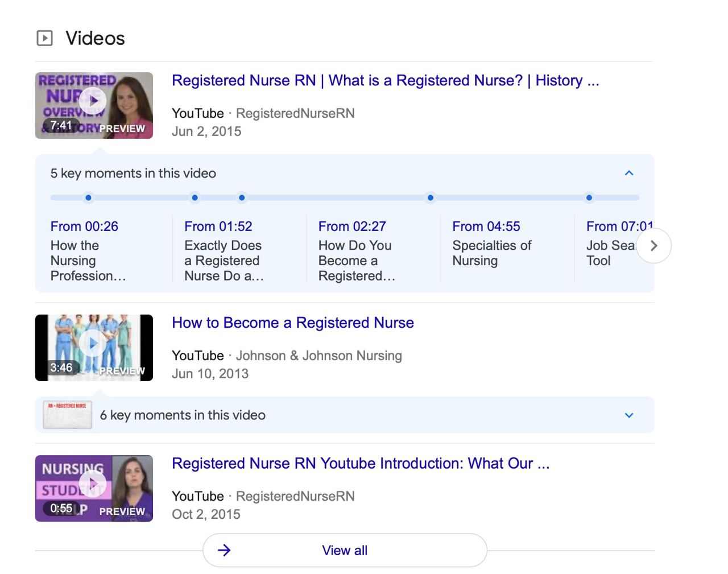728x574 pixels.
Task: Click the fourth timeline dot marker
Action: coord(431,198)
